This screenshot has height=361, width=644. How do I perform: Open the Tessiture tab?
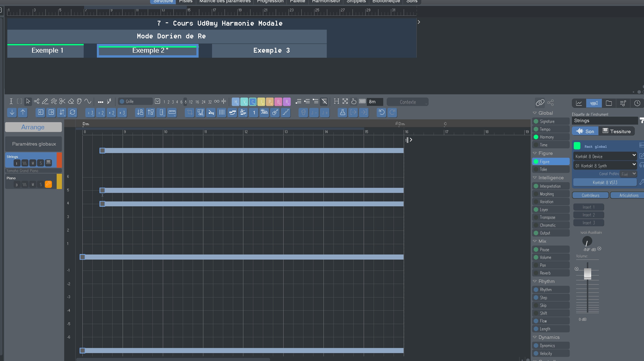(617, 131)
